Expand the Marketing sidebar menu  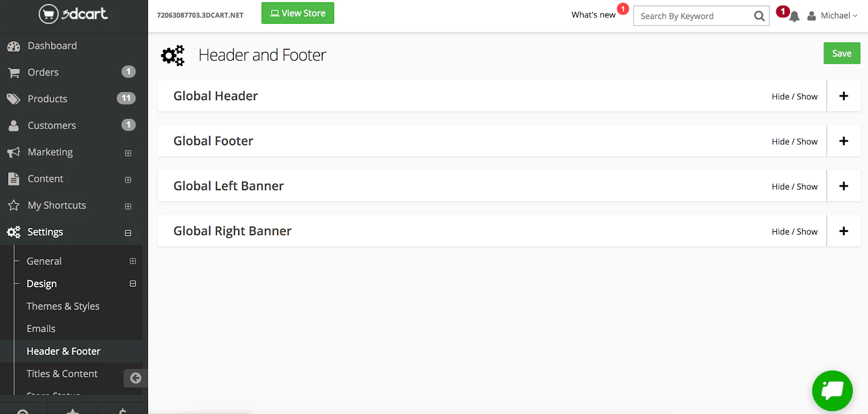[x=128, y=153]
